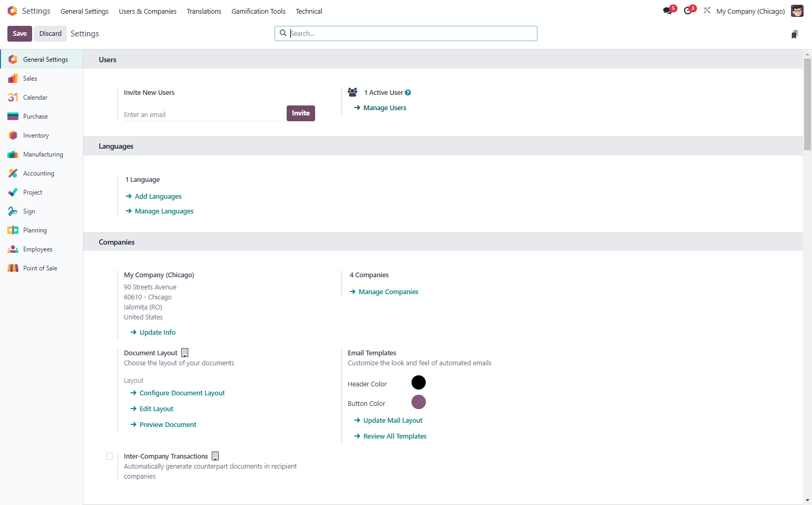Open the Sign settings sidebar icon
812x505 pixels.
click(13, 211)
